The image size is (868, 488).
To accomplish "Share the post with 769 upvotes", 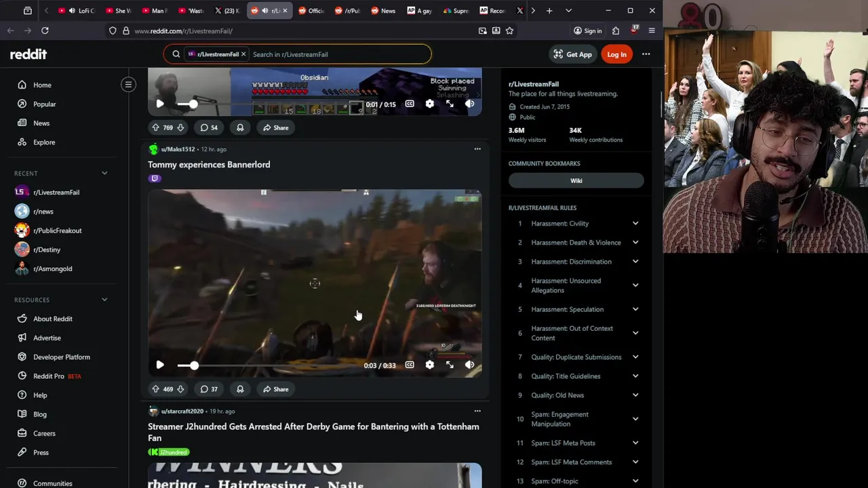I will click(x=275, y=127).
